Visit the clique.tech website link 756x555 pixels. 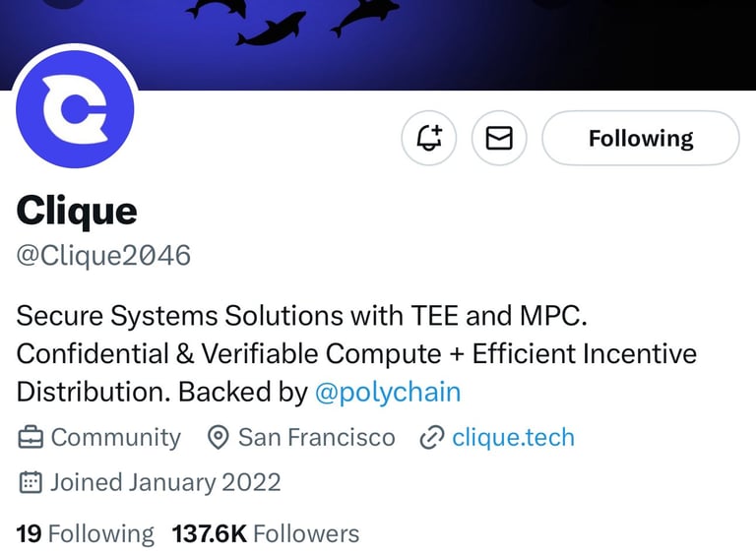point(513,438)
